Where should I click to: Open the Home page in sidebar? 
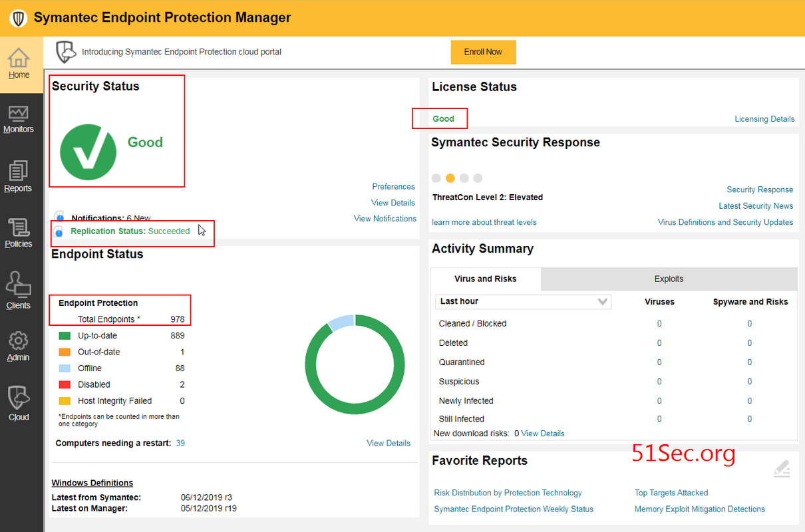[19, 64]
